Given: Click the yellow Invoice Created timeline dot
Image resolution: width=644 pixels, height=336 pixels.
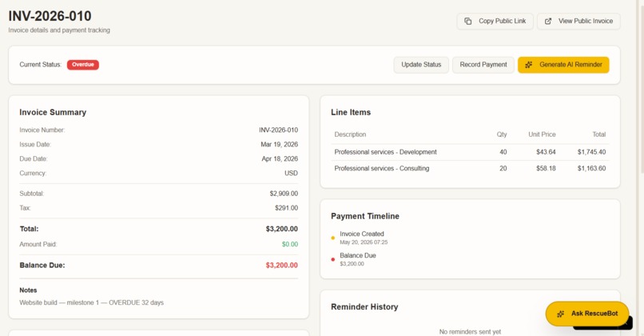Looking at the screenshot, I should [x=332, y=238].
